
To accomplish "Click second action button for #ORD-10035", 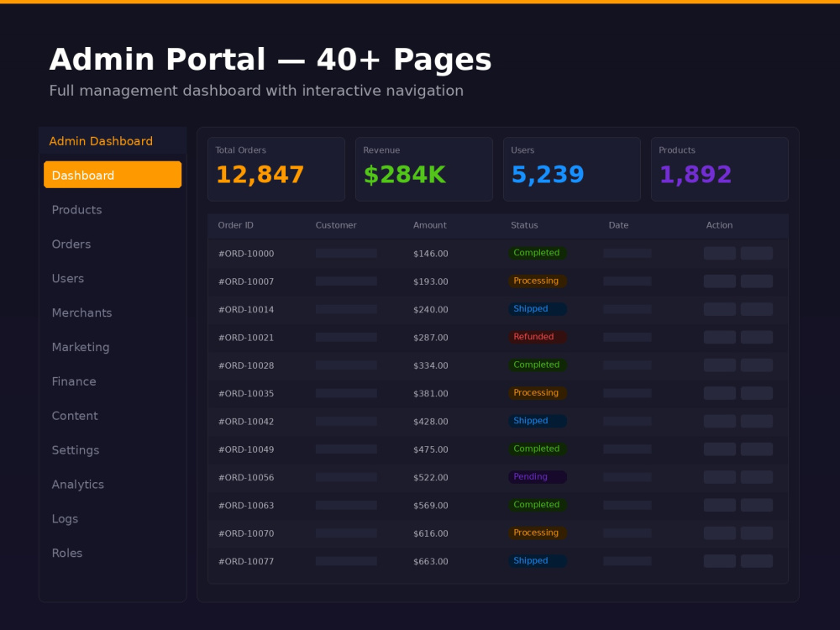I will tap(757, 393).
